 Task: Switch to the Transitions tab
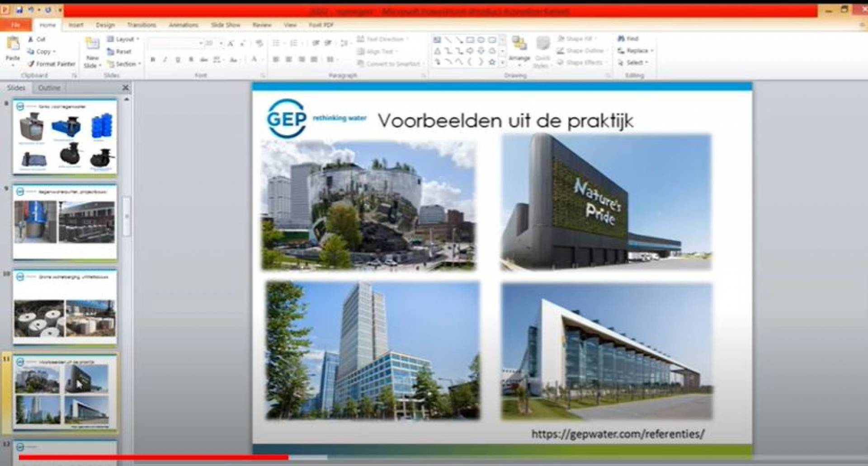pos(142,25)
